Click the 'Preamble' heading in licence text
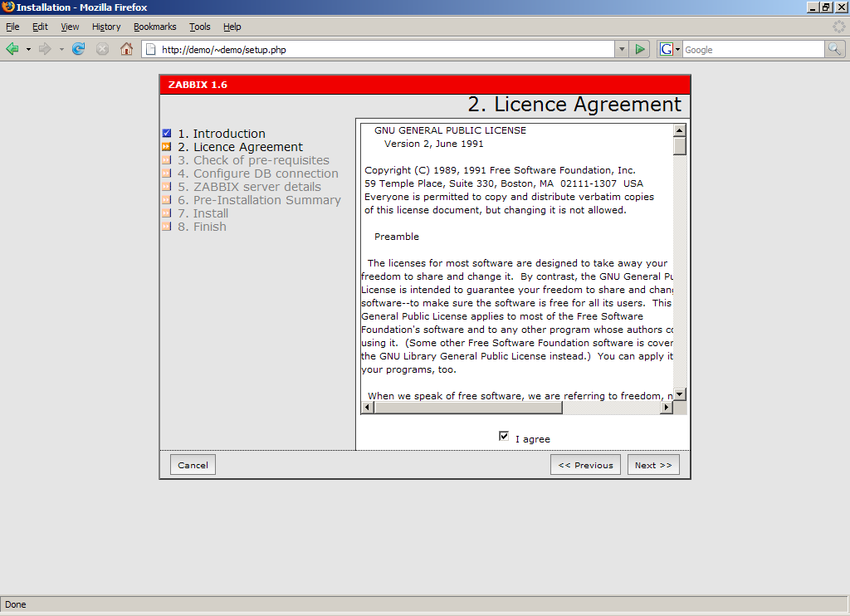The width and height of the screenshot is (850, 616). pyautogui.click(x=396, y=237)
